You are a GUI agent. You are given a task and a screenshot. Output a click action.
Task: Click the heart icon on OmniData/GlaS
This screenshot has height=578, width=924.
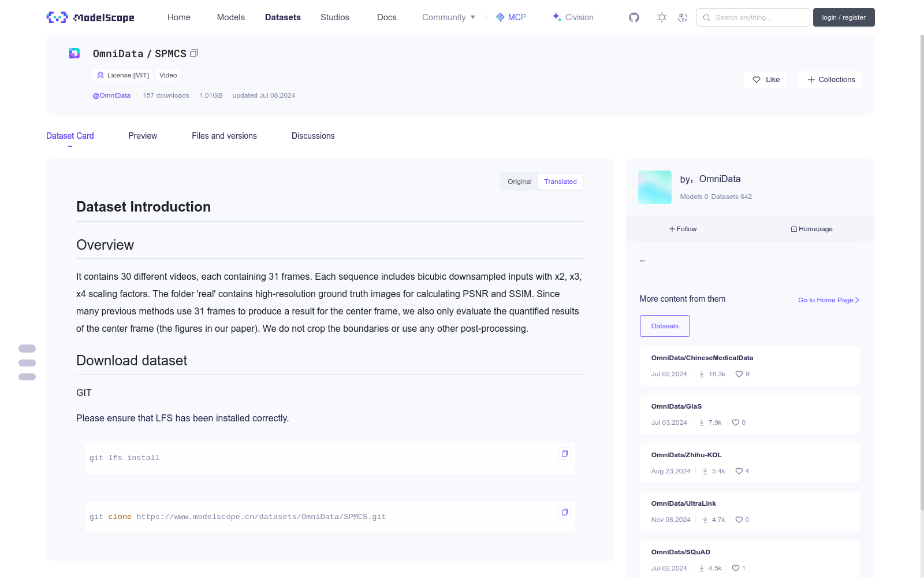(736, 423)
